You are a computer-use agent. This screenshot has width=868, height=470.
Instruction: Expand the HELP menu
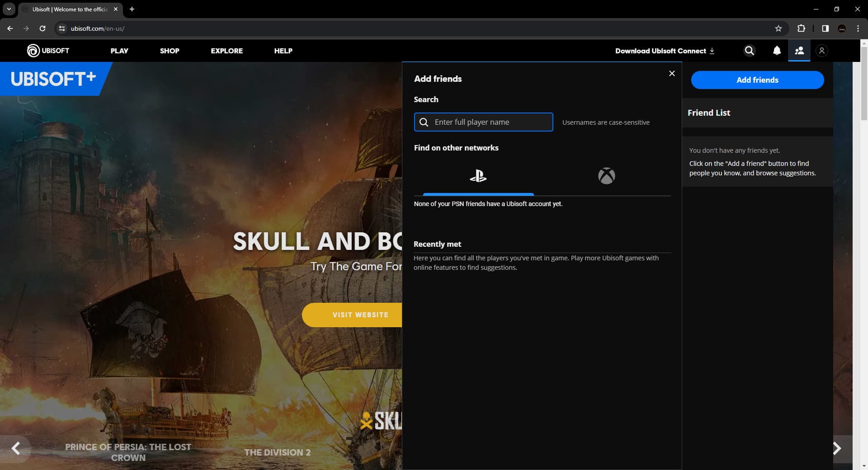(283, 51)
